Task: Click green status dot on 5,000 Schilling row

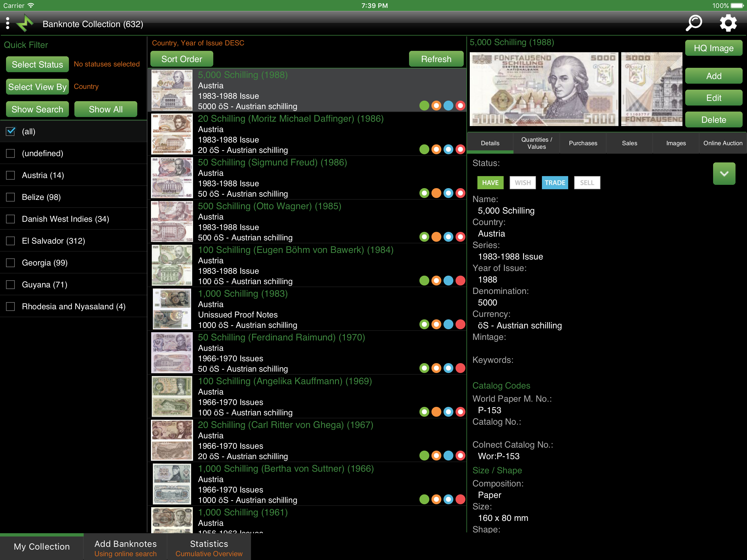Action: click(x=424, y=106)
